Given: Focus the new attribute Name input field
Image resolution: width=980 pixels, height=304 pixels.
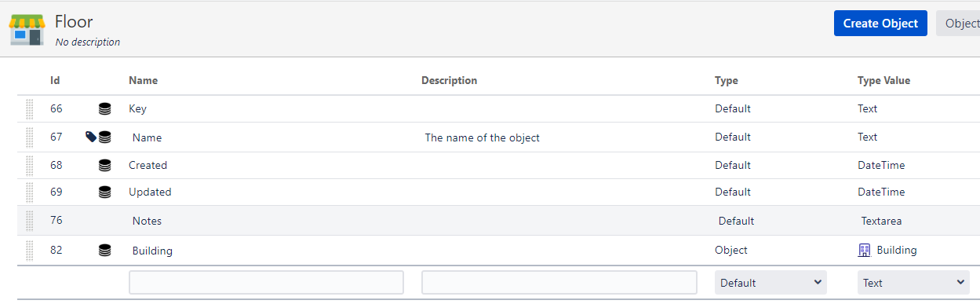Looking at the screenshot, I should (x=266, y=283).
